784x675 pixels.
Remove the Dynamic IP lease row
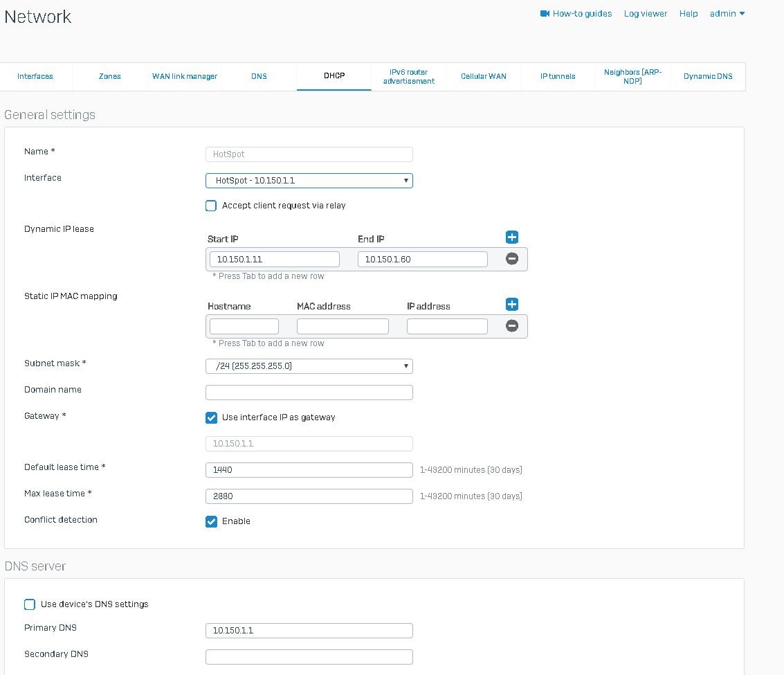512,259
